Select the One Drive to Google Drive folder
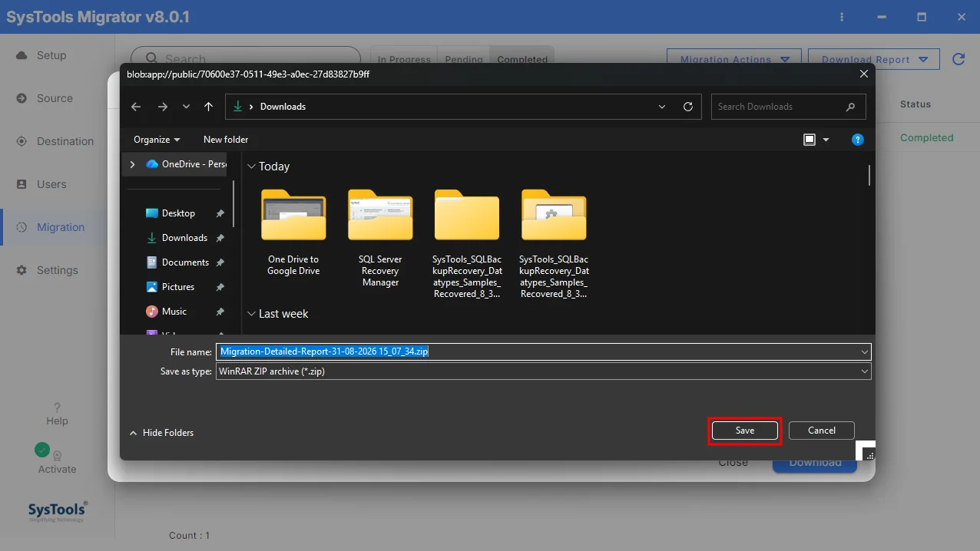Image resolution: width=980 pixels, height=551 pixels. (293, 233)
